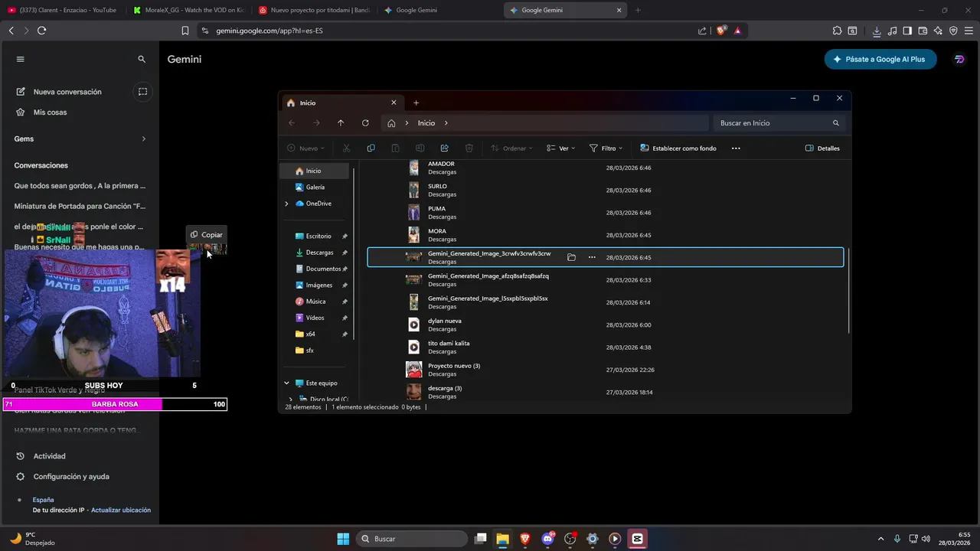This screenshot has width=980, height=551.
Task: Open browser downloads icon
Action: [x=877, y=31]
